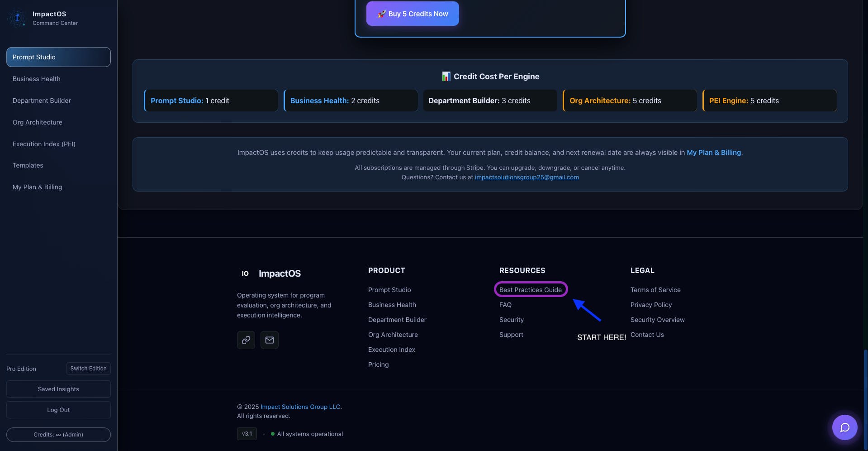Click the Org Architecture 5 credits card

point(630,101)
